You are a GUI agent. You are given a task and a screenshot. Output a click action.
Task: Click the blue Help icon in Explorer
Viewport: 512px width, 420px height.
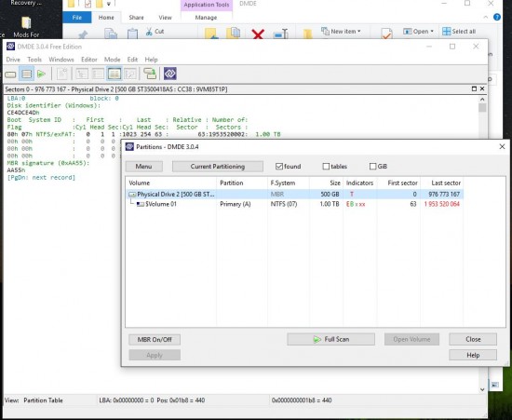tap(497, 17)
